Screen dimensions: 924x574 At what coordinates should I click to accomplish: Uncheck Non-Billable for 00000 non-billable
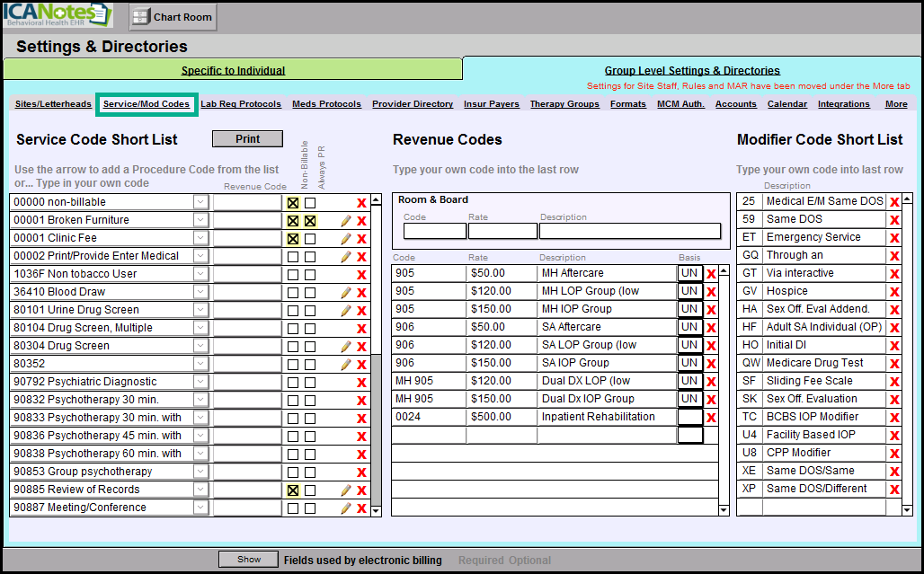pyautogui.click(x=293, y=203)
